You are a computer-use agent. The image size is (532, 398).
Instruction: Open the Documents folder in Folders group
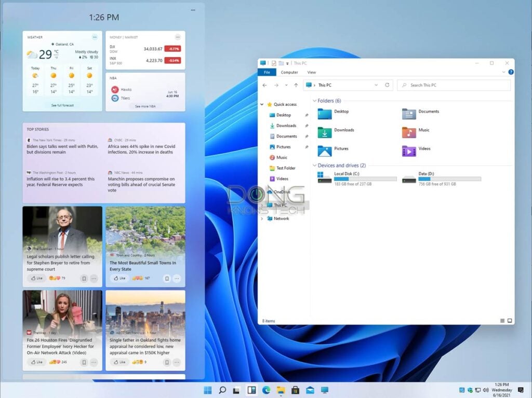(x=420, y=114)
